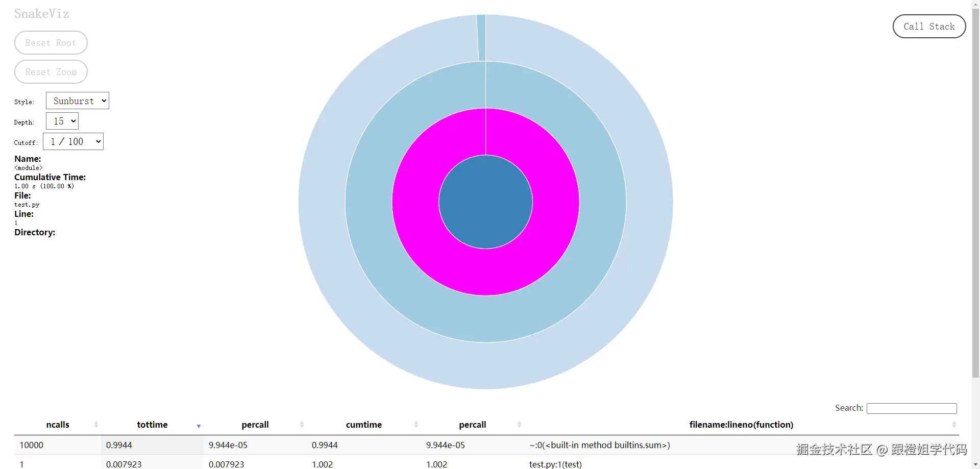This screenshot has width=980, height=469.
Task: Click the tottime value 0.007923
Action: pyautogui.click(x=124, y=464)
